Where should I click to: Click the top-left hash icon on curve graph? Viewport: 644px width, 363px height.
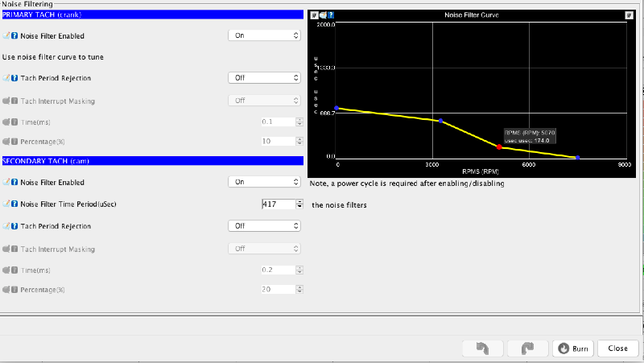314,15
